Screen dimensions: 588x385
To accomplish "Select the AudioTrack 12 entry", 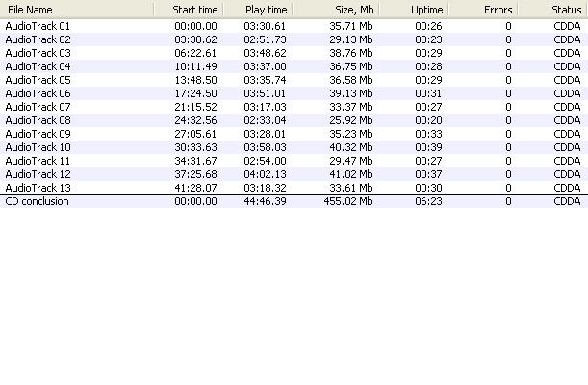I will (x=38, y=174).
